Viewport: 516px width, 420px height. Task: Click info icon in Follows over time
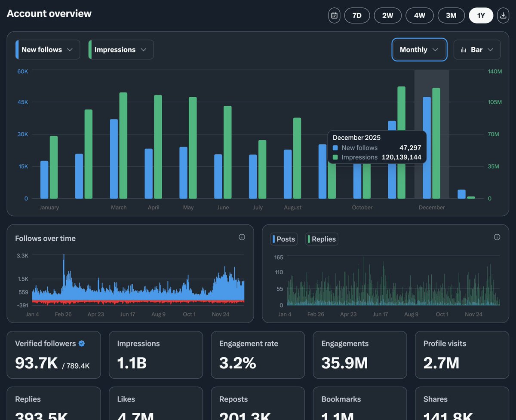(x=242, y=237)
